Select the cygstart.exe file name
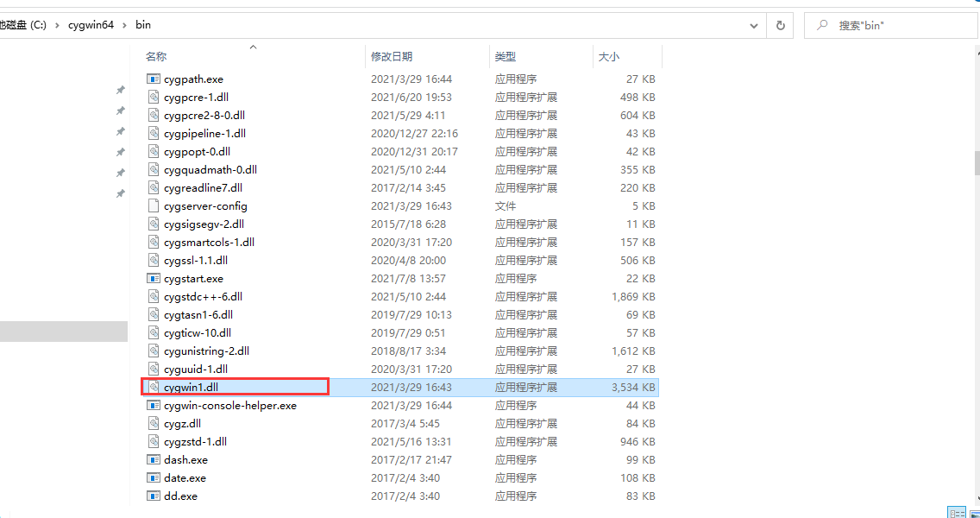This screenshot has width=980, height=518. coord(194,279)
